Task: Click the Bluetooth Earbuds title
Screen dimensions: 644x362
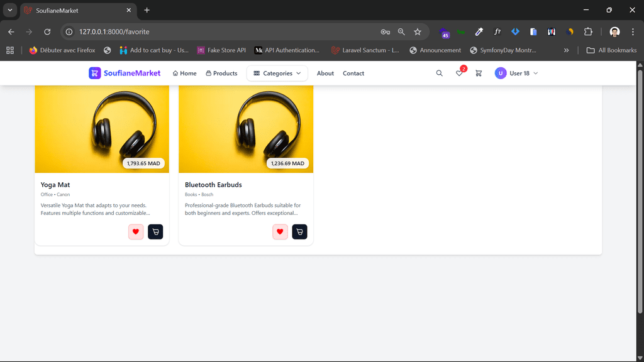Action: coord(213,185)
